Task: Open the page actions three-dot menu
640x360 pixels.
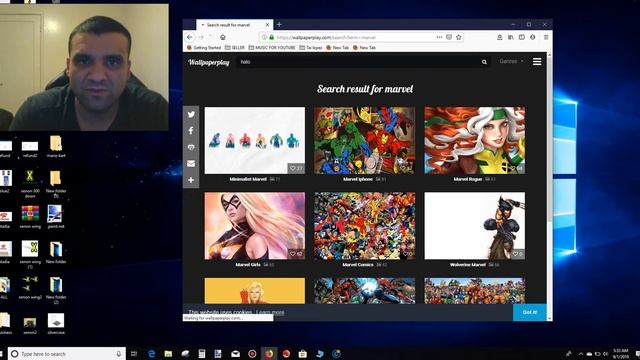Action: [x=439, y=37]
